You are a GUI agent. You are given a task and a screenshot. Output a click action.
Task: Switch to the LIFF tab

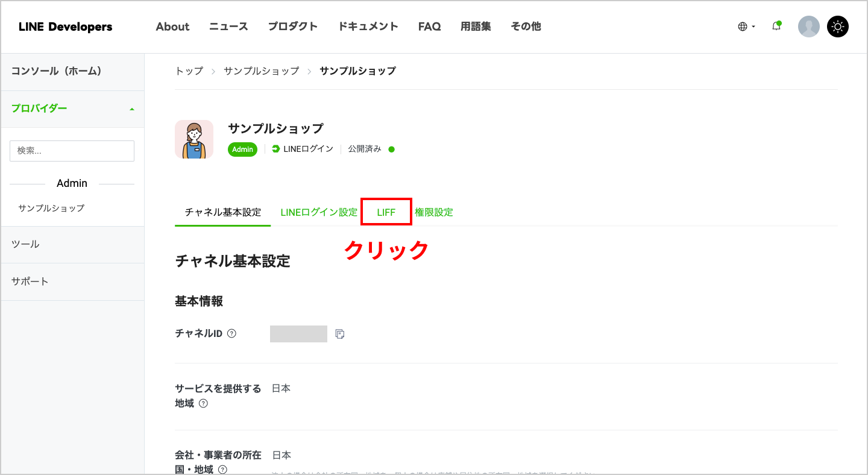pos(386,212)
